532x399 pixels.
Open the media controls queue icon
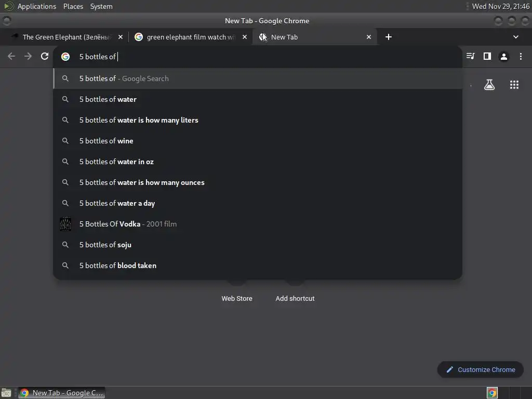[471, 56]
